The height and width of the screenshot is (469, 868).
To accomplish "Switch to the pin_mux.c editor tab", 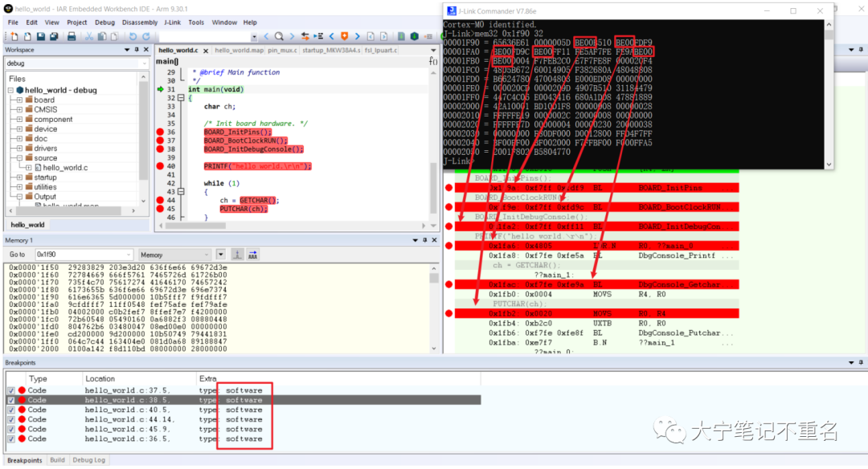I will click(283, 51).
